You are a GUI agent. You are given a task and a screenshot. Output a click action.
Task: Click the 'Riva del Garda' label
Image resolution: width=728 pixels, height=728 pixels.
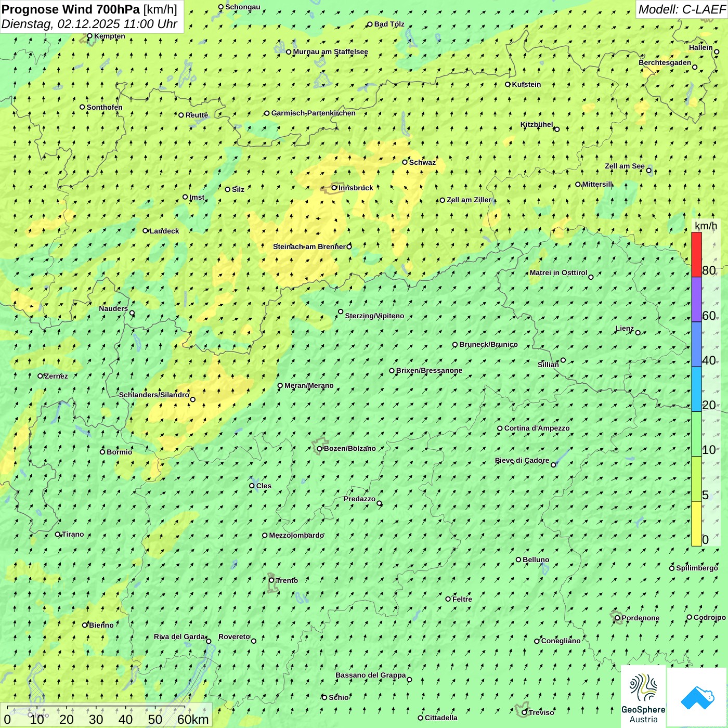pos(179,636)
